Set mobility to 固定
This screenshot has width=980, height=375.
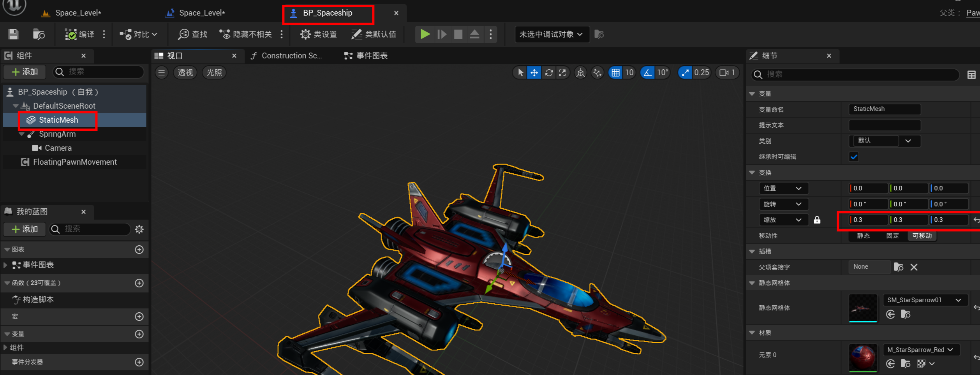tap(892, 236)
